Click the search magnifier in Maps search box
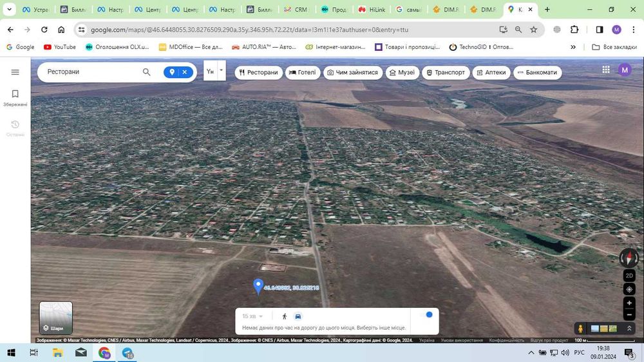The image size is (644, 362). pos(147,72)
